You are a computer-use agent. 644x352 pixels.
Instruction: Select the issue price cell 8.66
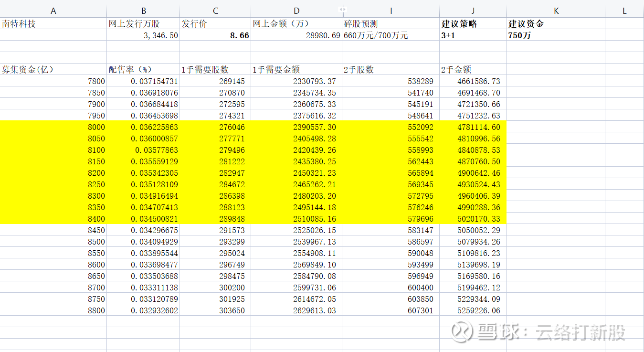216,35
